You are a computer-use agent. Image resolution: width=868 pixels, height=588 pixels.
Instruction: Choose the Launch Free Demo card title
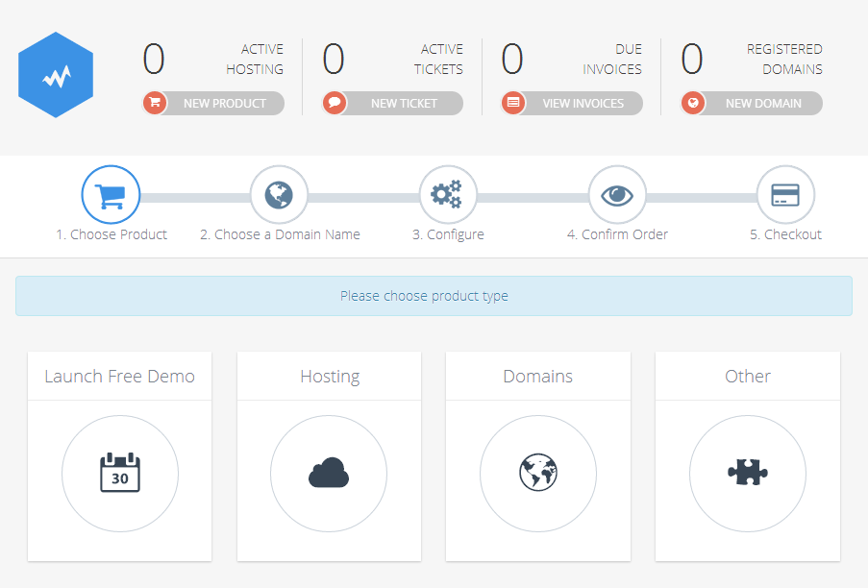(119, 376)
